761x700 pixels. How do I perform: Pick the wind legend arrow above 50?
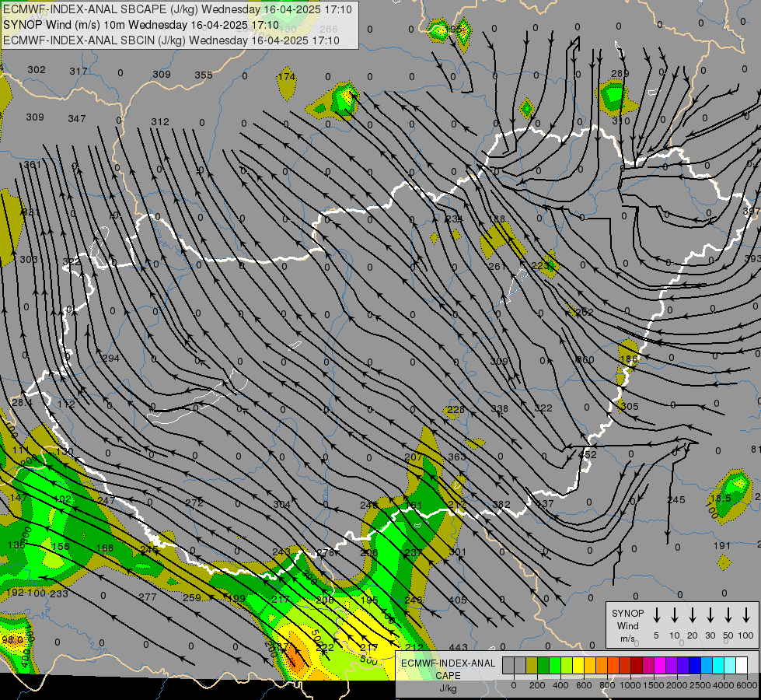[728, 615]
